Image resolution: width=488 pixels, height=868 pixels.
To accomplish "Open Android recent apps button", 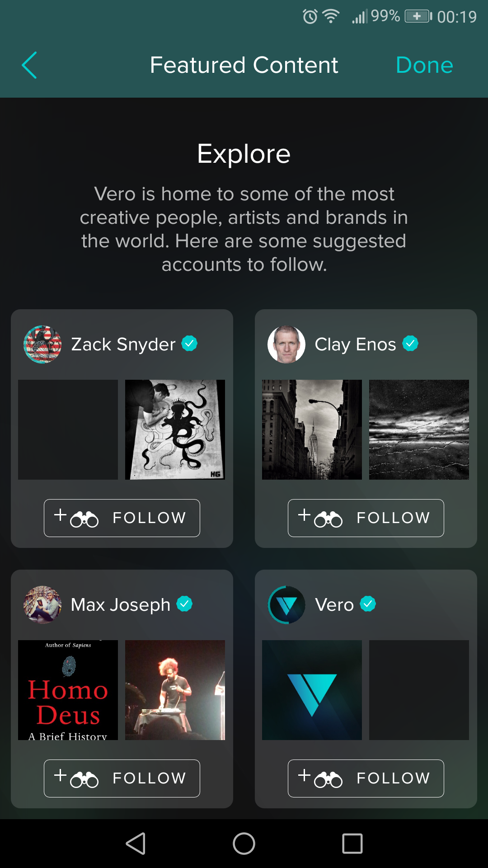I will click(352, 844).
